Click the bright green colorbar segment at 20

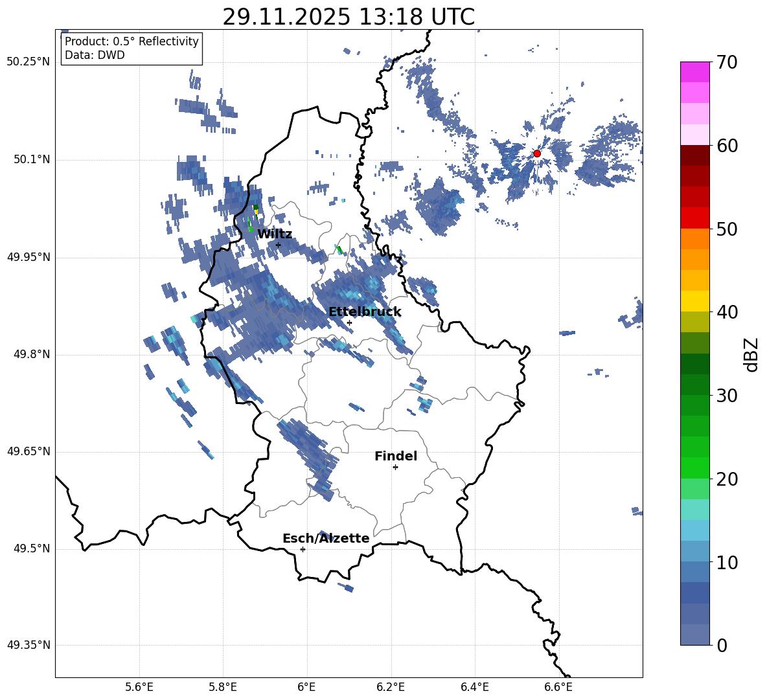click(694, 468)
